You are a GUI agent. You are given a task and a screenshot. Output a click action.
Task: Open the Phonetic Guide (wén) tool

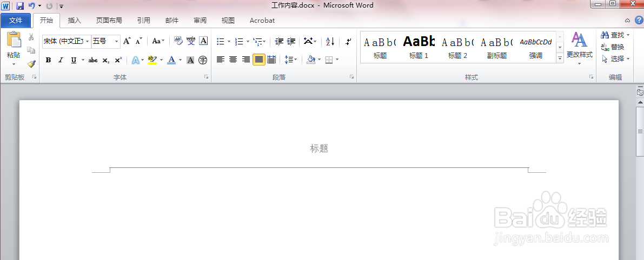click(x=190, y=41)
